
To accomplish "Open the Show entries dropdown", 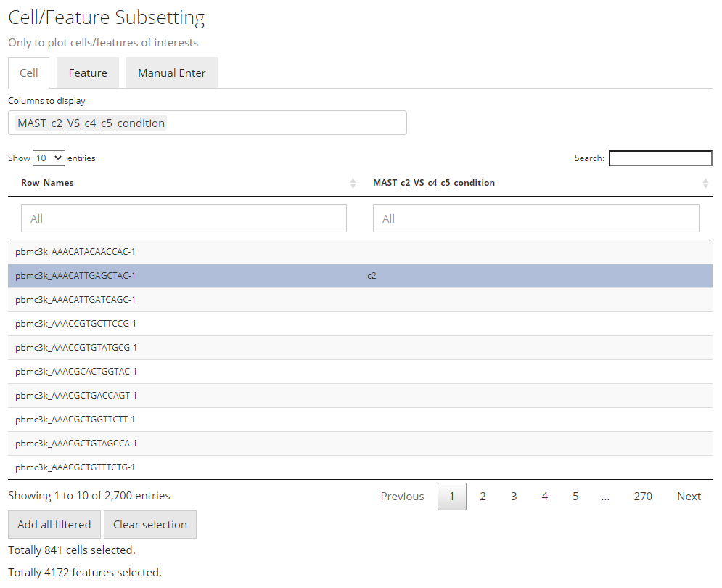I will tap(49, 158).
